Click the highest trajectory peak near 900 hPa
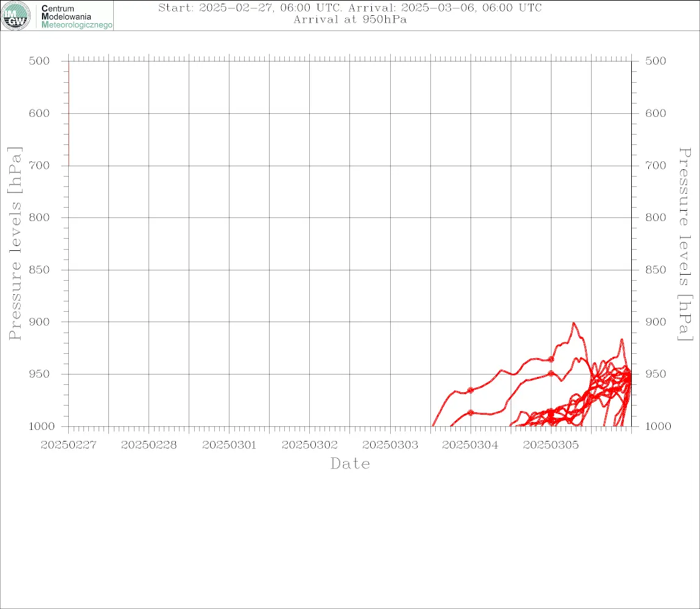 [573, 323]
